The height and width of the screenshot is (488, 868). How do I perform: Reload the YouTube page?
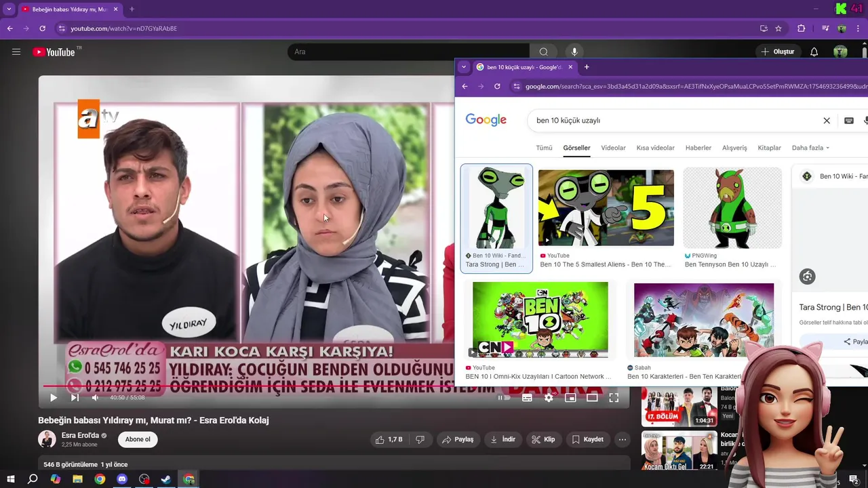click(x=42, y=28)
